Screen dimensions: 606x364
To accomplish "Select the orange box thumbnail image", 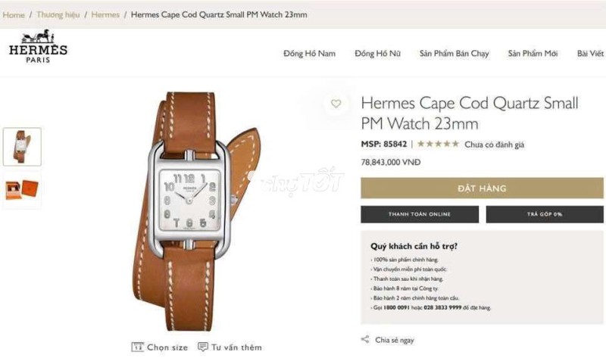I will [x=22, y=190].
